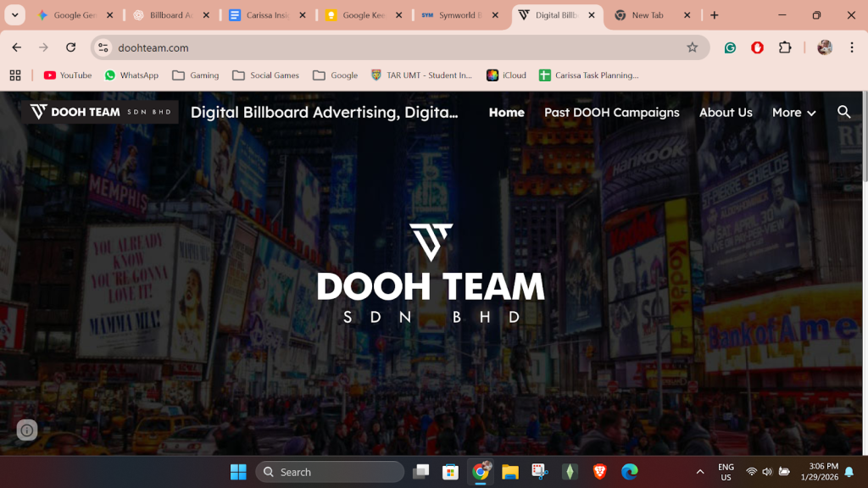Open a new tab with plus button
Image resolution: width=868 pixels, height=488 pixels.
(714, 15)
